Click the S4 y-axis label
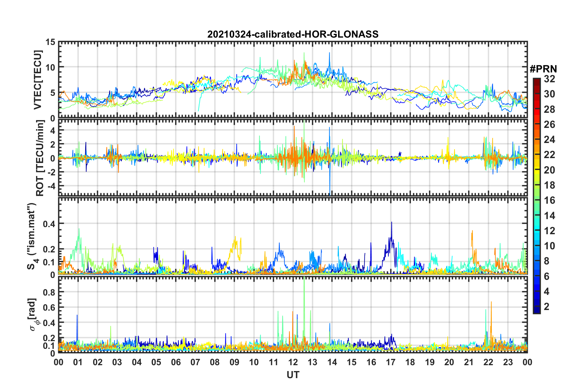The width and height of the screenshot is (586, 392). pyautogui.click(x=32, y=236)
